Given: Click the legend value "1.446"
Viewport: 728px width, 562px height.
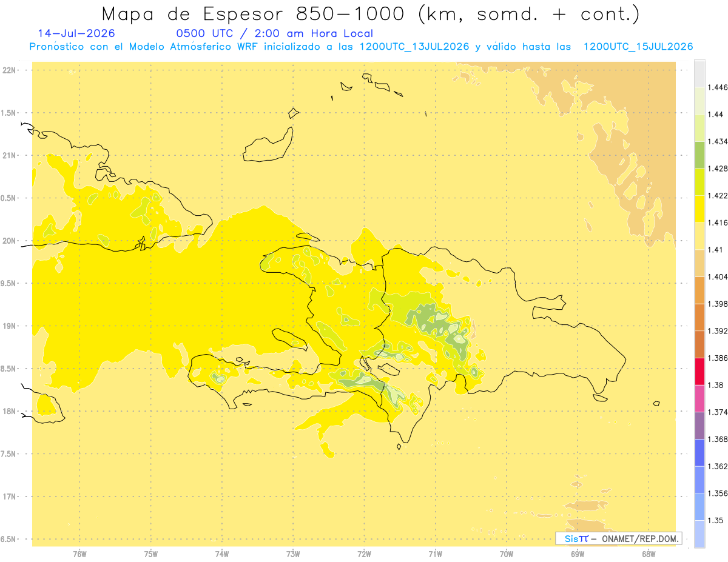Looking at the screenshot, I should click(718, 87).
